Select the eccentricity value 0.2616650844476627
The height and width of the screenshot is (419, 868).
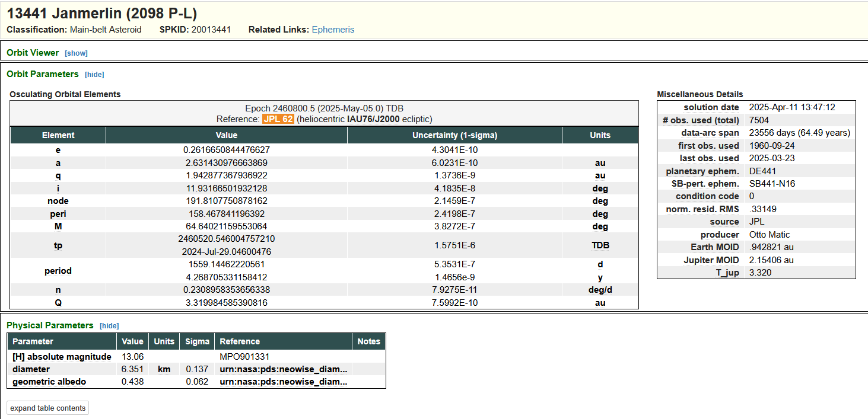227,150
